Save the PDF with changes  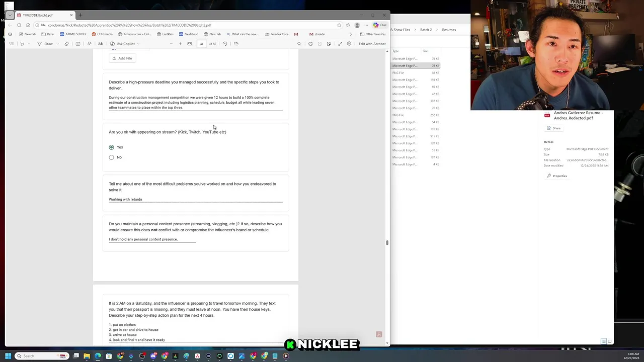(329, 44)
